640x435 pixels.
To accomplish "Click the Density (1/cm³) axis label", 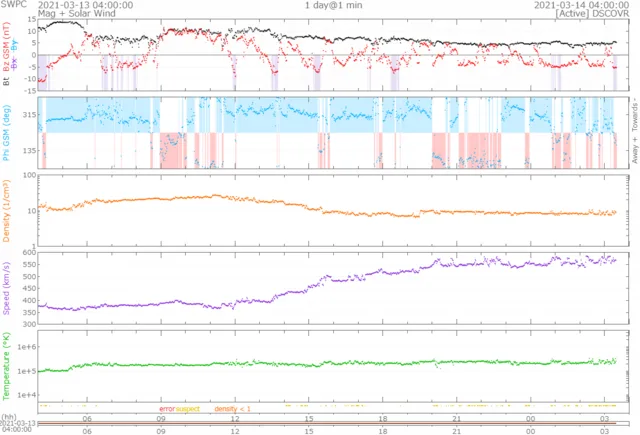I will [x=6, y=211].
